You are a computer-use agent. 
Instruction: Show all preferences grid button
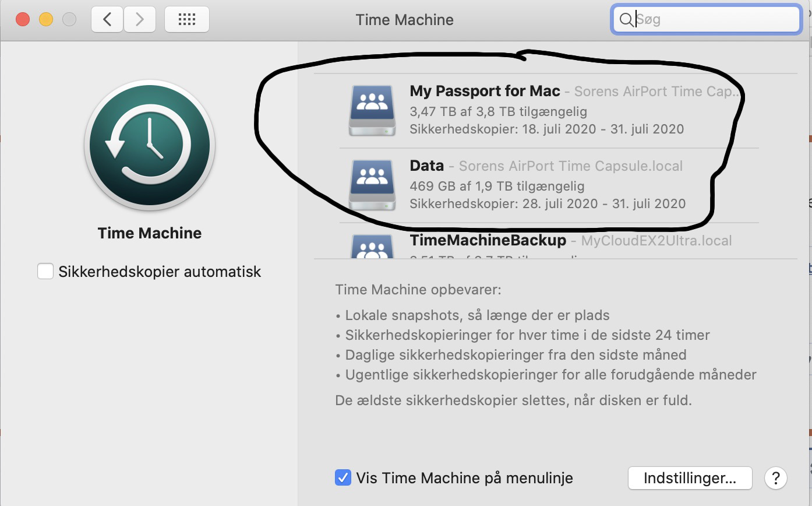(x=186, y=20)
